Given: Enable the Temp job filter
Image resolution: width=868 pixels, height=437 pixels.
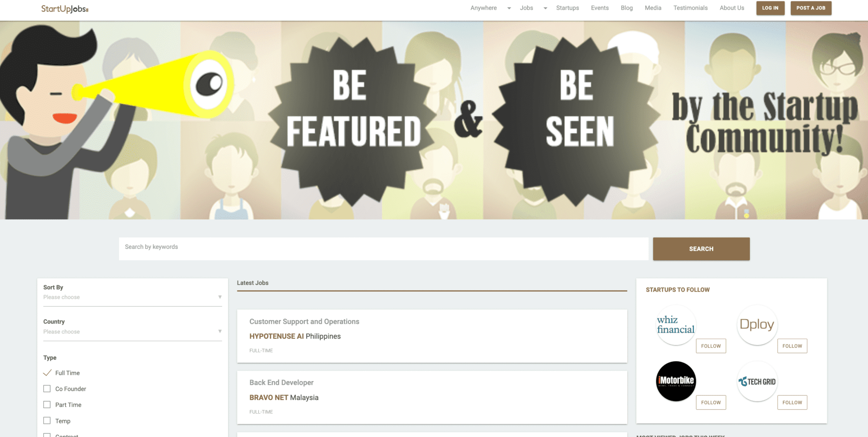Looking at the screenshot, I should click(x=47, y=420).
